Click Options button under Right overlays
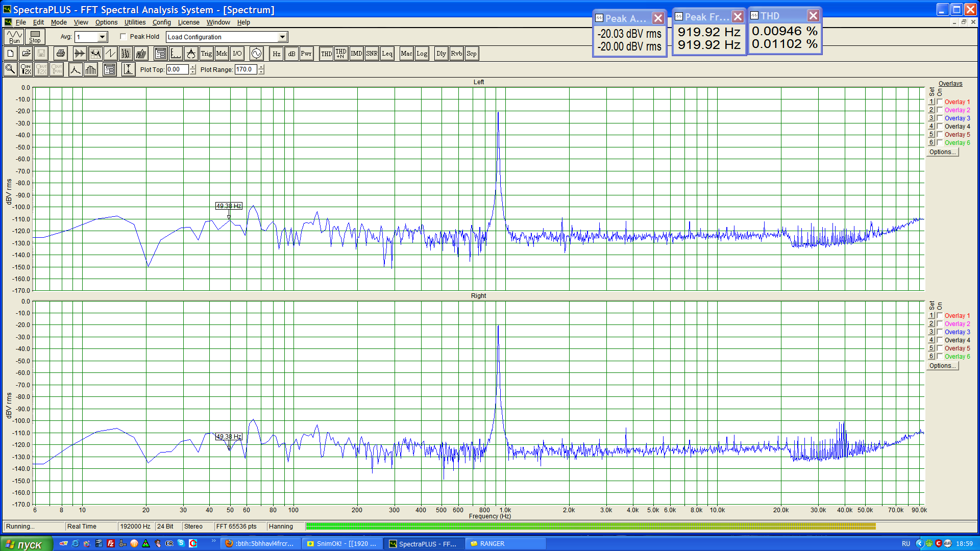Screen dimensions: 980x551 (942, 366)
